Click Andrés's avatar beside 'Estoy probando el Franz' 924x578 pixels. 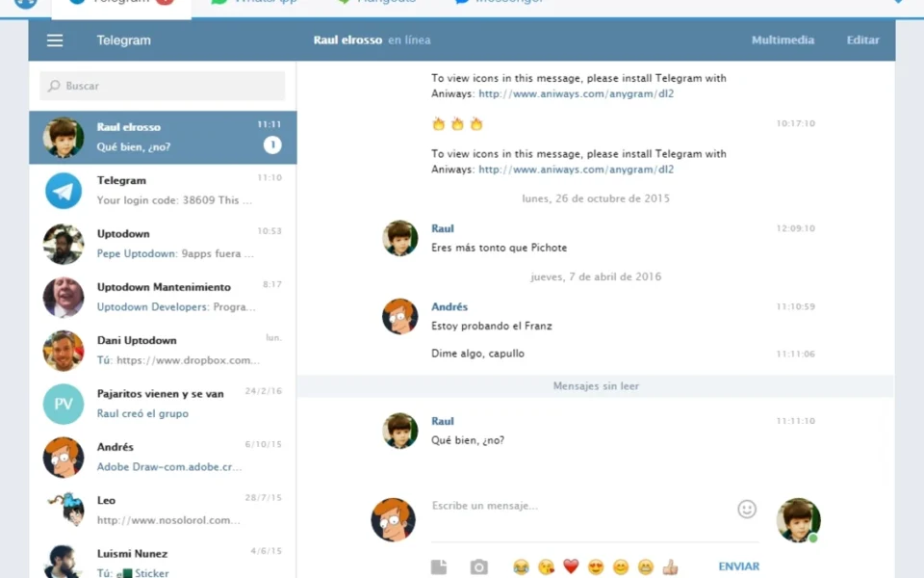(400, 316)
